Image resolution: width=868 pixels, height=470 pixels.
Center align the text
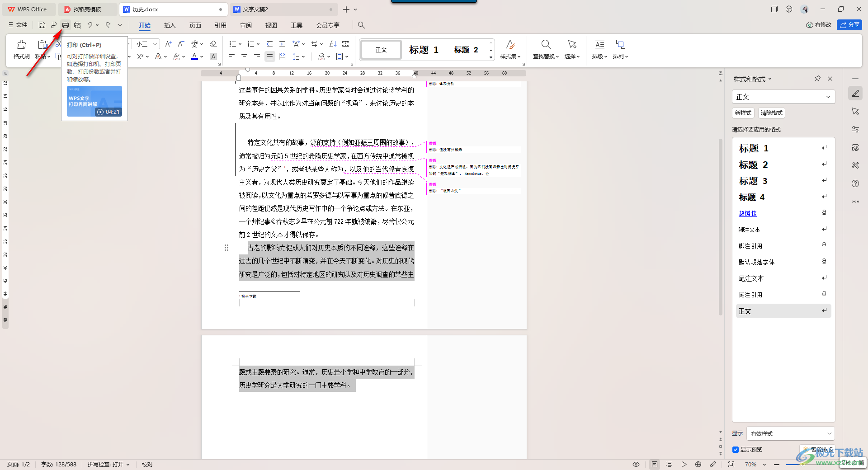coord(244,56)
